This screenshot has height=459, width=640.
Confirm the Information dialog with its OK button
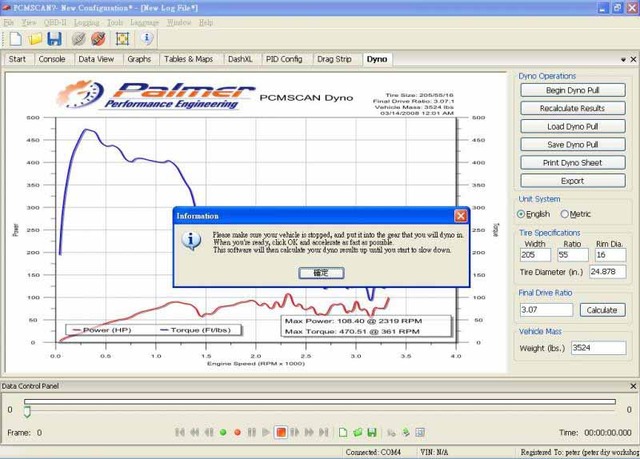coord(320,272)
